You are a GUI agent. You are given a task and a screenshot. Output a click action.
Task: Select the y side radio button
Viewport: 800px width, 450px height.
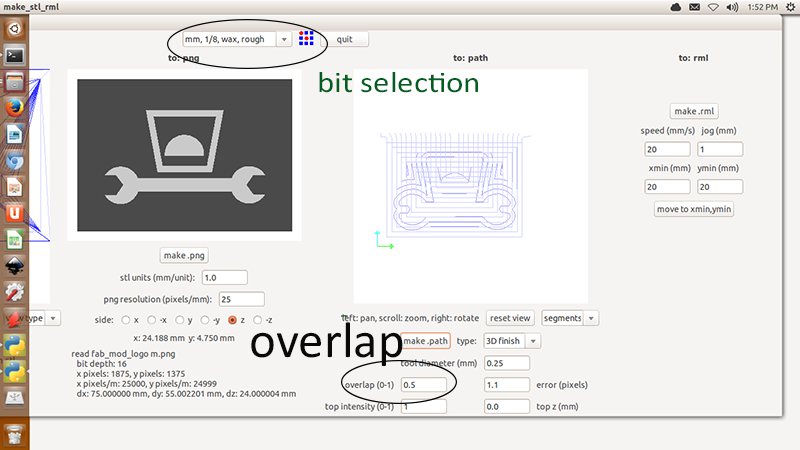click(180, 320)
